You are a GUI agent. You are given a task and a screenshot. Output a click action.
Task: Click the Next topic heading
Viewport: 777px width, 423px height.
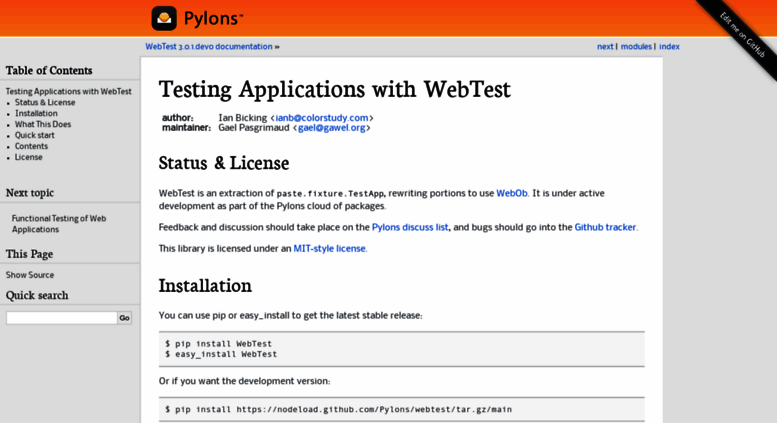(30, 193)
